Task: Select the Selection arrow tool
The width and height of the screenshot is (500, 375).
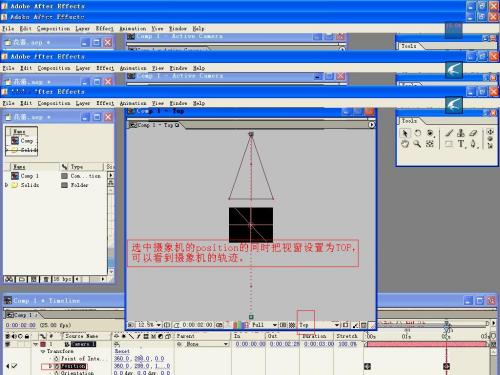Action: pos(405,133)
